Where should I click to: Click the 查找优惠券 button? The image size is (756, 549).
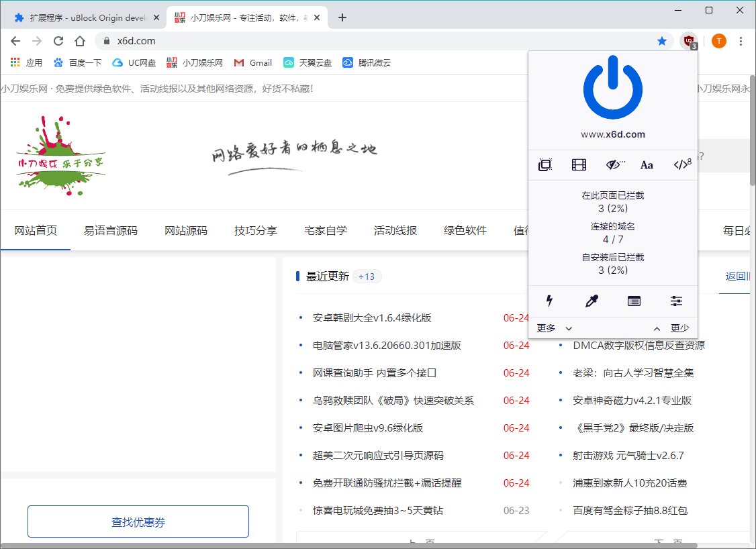click(x=138, y=521)
